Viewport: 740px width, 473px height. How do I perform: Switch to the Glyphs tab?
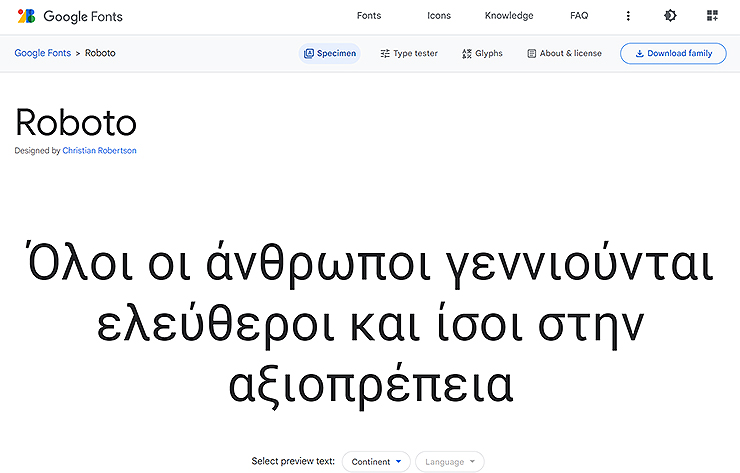point(482,53)
